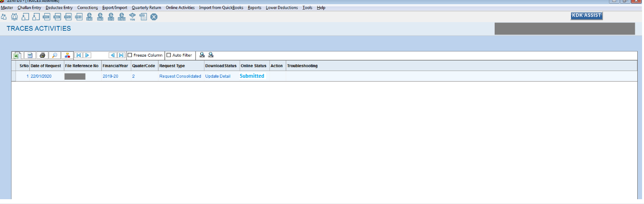Click the Download Status column header

coord(221,66)
